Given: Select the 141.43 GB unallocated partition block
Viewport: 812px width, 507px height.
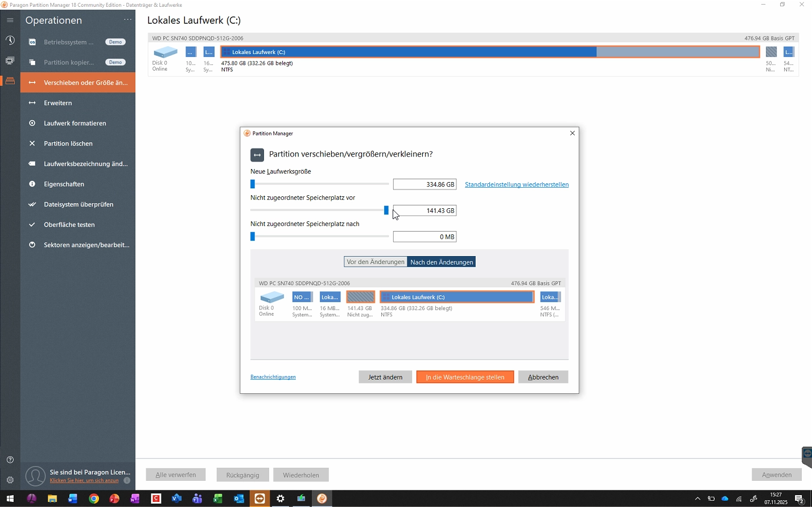Looking at the screenshot, I should click(x=360, y=297).
